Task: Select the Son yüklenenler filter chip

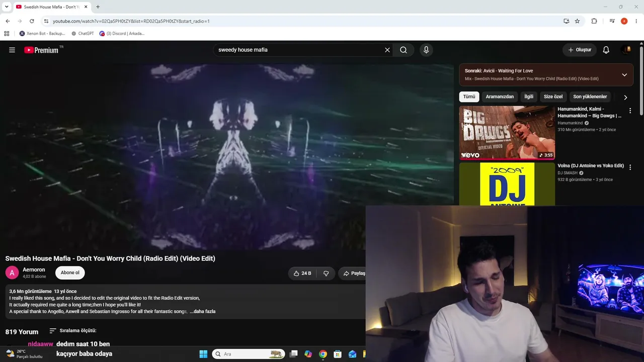Action: [590, 97]
